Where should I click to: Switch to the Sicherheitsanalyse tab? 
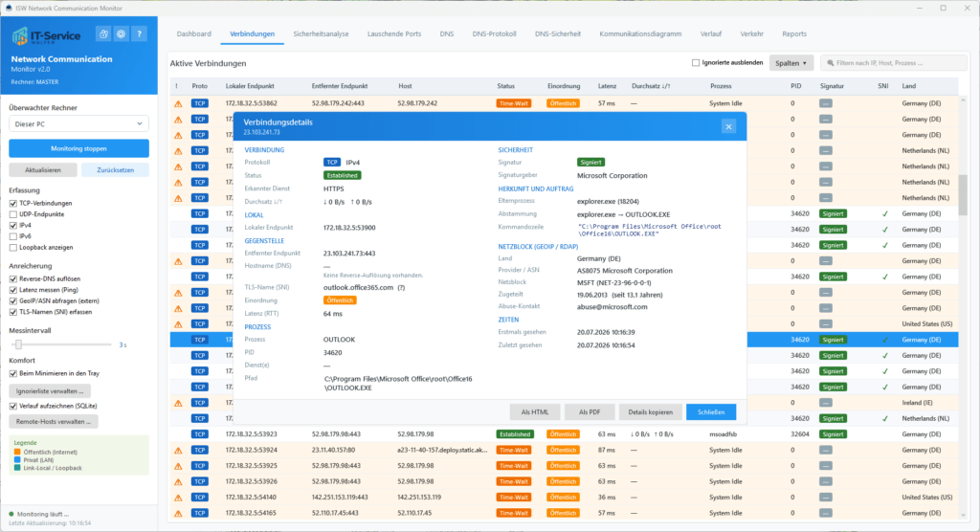[x=321, y=34]
